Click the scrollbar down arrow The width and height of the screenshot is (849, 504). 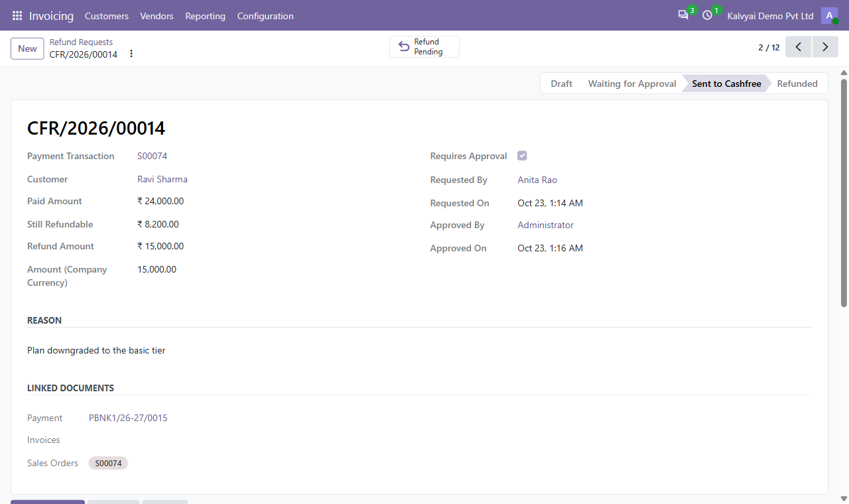point(844,498)
